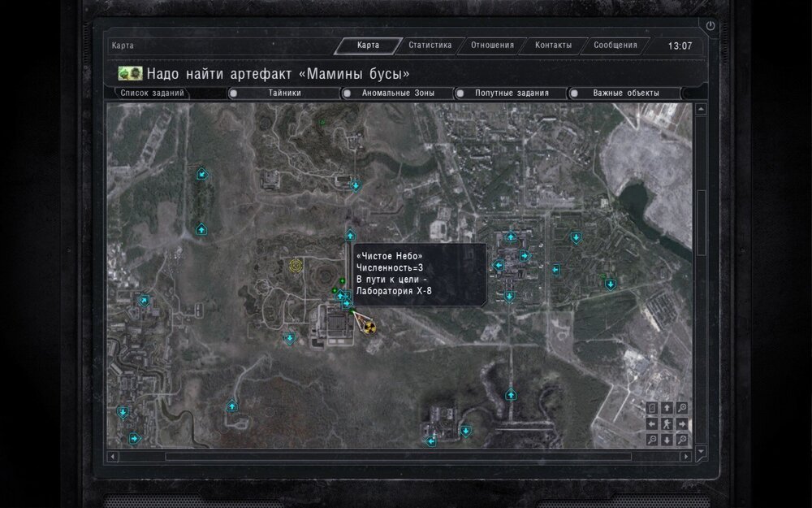Click the «Чистое Небо» tooltip heading
Viewport: 812px width, 508px height.
pyautogui.click(x=390, y=256)
